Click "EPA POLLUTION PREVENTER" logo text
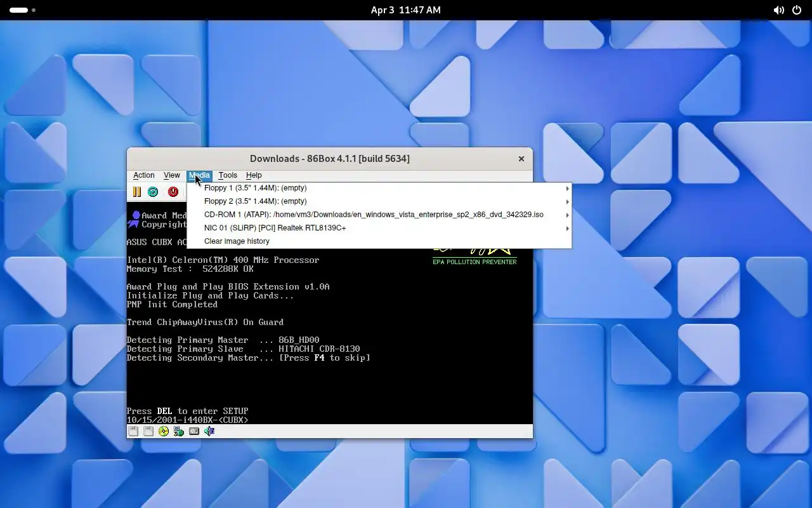812x508 pixels. (x=475, y=262)
